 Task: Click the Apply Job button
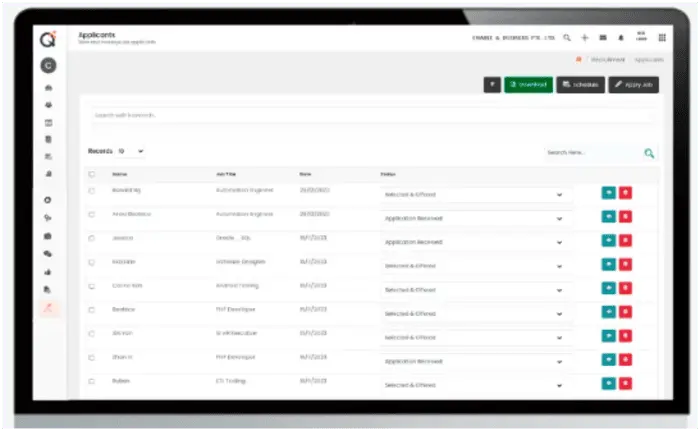635,85
